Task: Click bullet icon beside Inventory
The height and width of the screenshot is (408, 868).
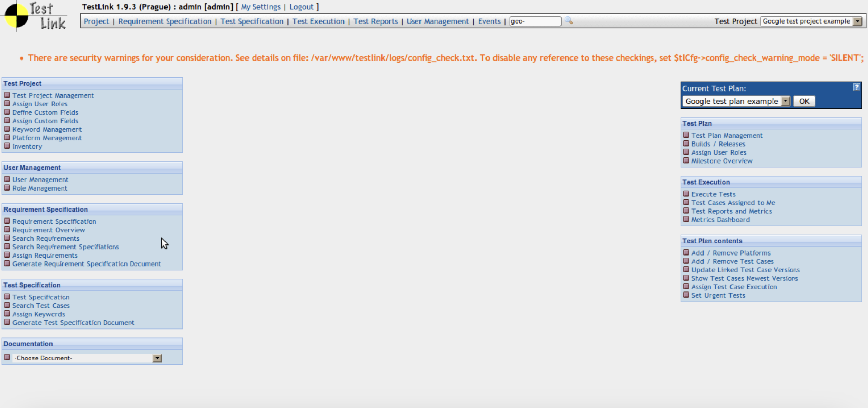Action: click(x=7, y=146)
